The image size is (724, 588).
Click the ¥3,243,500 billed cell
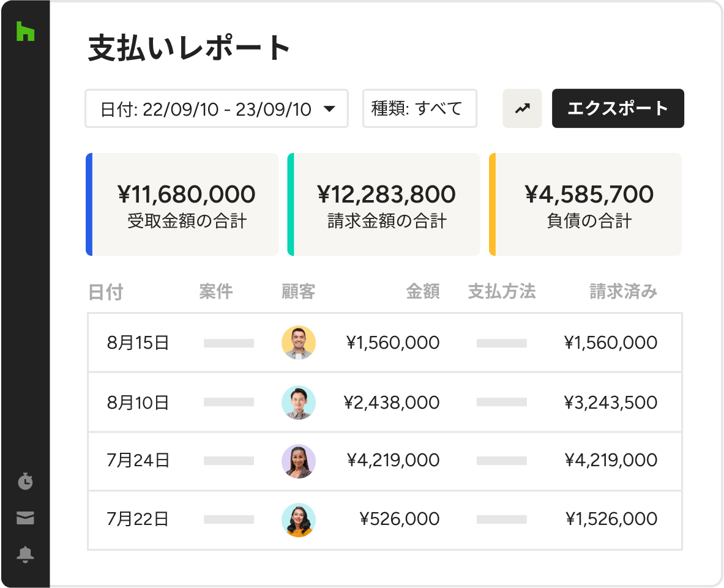610,403
